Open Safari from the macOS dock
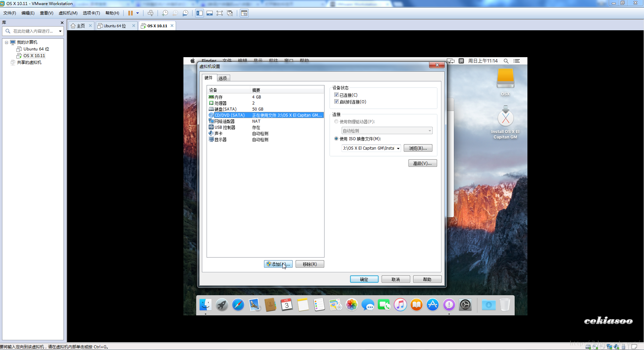The image size is (644, 350). point(238,305)
